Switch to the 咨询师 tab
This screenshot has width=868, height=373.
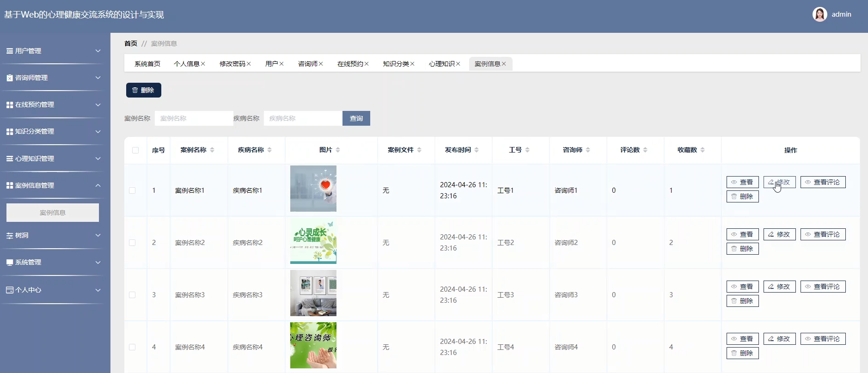point(307,64)
